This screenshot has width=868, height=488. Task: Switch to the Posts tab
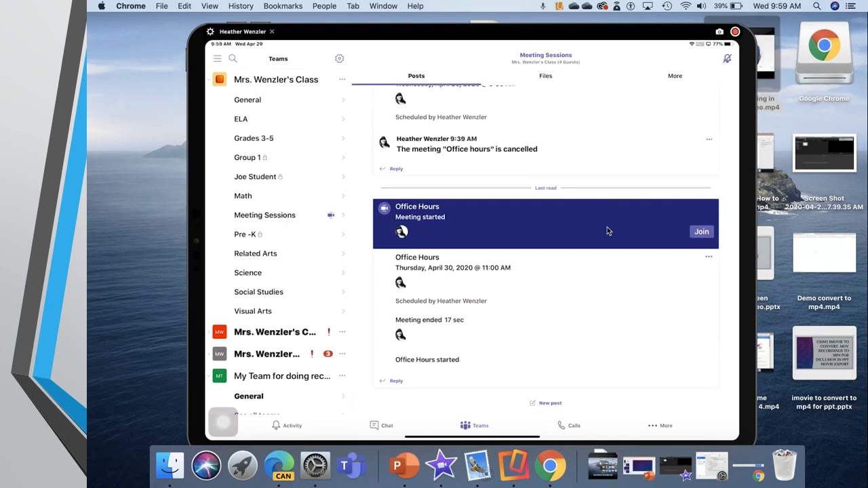(416, 76)
